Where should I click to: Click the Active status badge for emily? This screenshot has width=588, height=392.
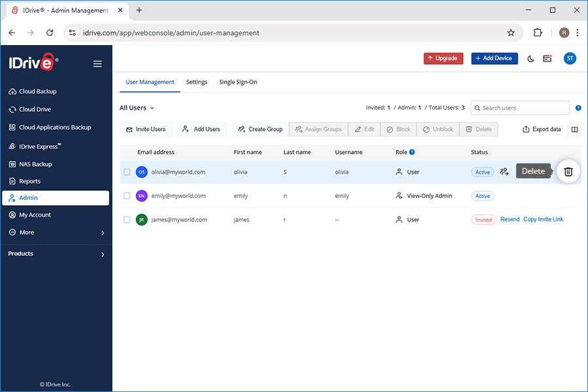point(483,196)
